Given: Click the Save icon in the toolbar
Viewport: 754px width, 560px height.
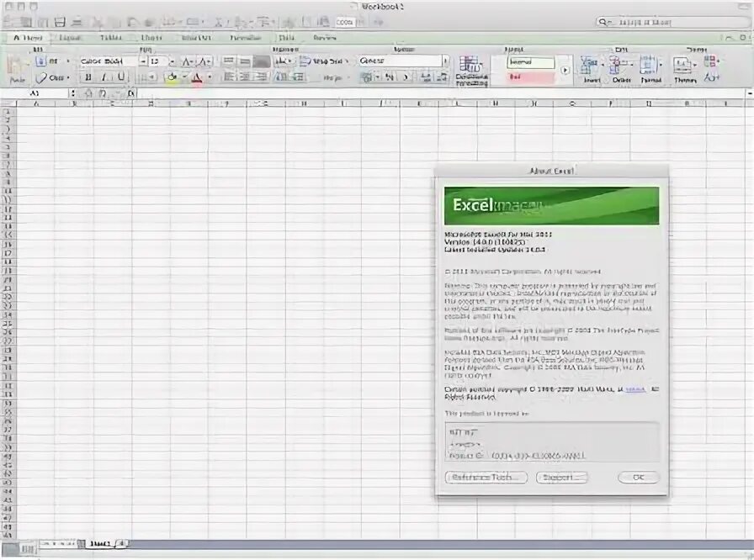Looking at the screenshot, I should pos(60,22).
